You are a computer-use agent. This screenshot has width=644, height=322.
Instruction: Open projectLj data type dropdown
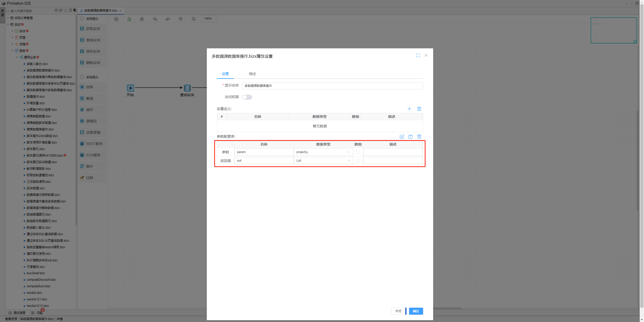pyautogui.click(x=323, y=152)
